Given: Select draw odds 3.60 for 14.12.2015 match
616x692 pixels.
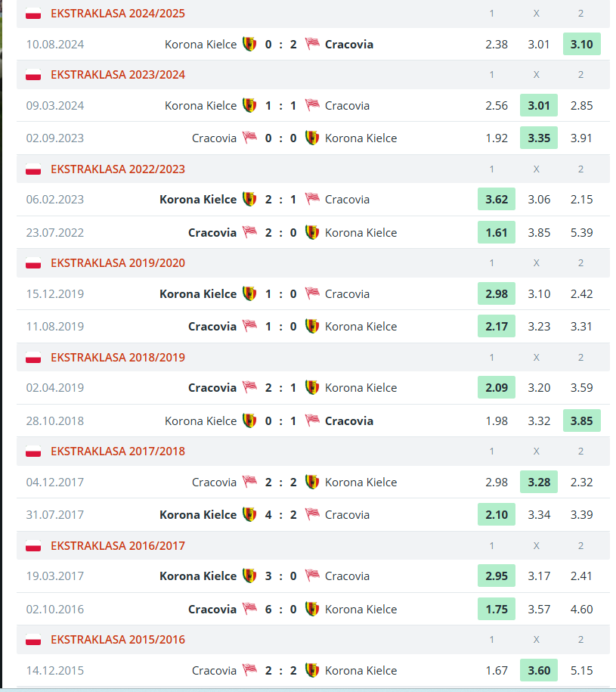Looking at the screenshot, I should (539, 670).
